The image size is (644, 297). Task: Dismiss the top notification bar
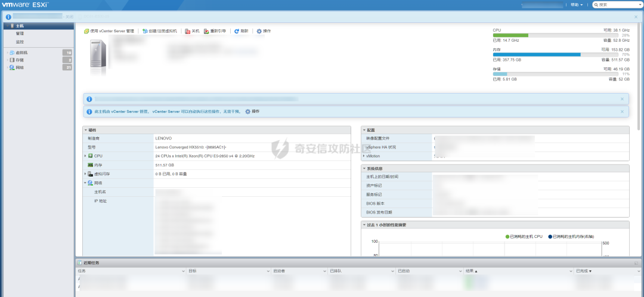click(x=636, y=17)
